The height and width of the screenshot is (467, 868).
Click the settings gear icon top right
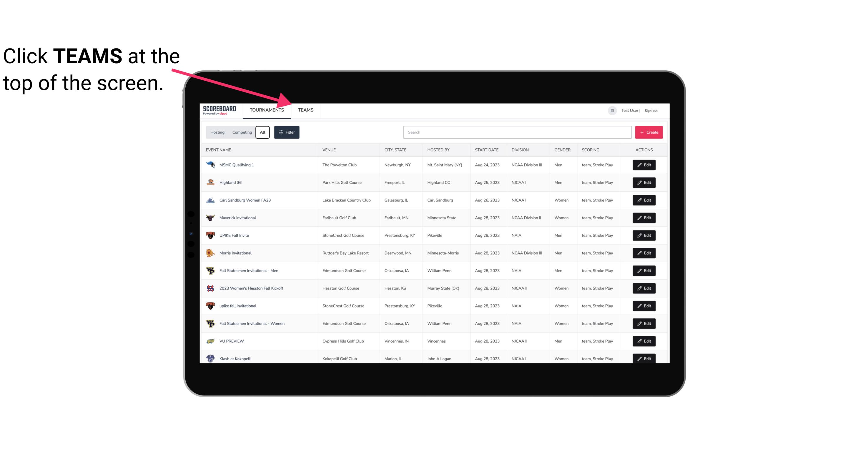point(612,110)
